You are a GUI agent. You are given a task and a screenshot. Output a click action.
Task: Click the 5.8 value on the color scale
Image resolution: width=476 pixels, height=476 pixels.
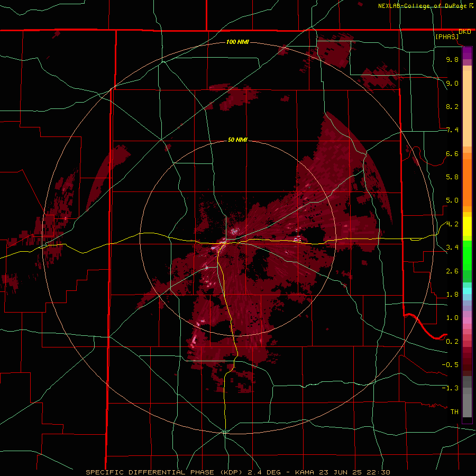[452, 177]
